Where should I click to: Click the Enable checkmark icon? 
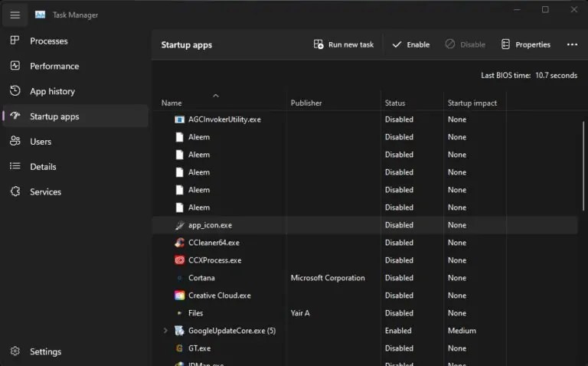397,44
